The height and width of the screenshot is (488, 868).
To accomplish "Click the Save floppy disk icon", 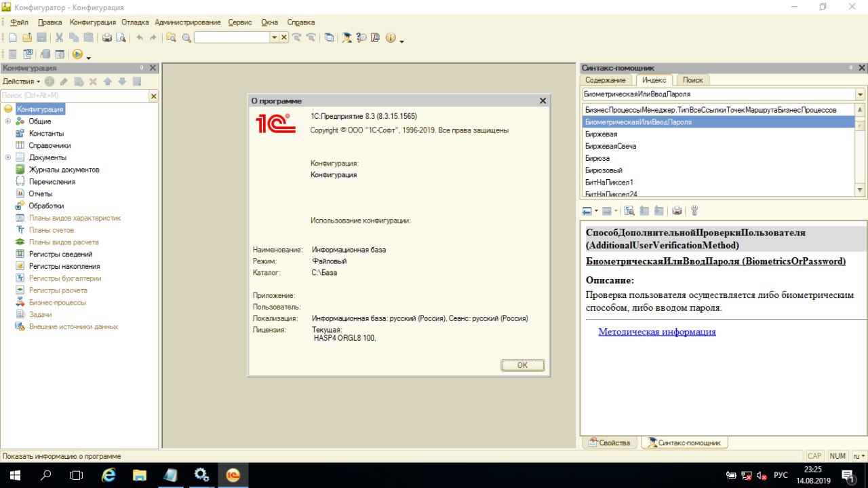I will pos(41,38).
